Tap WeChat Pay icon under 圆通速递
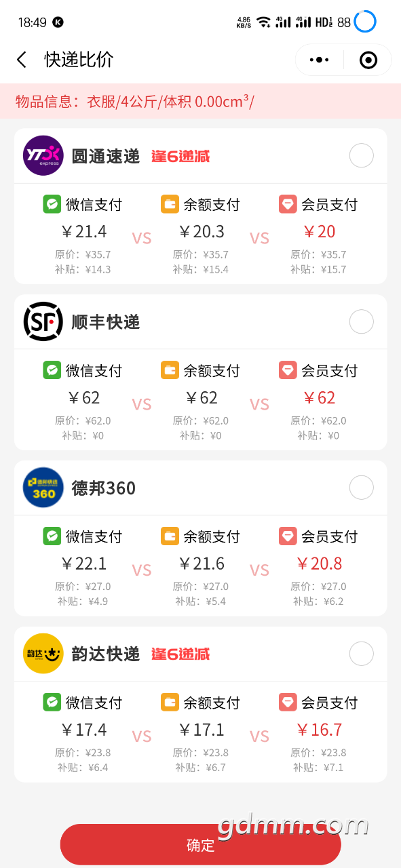This screenshot has width=401, height=868. pos(52,204)
